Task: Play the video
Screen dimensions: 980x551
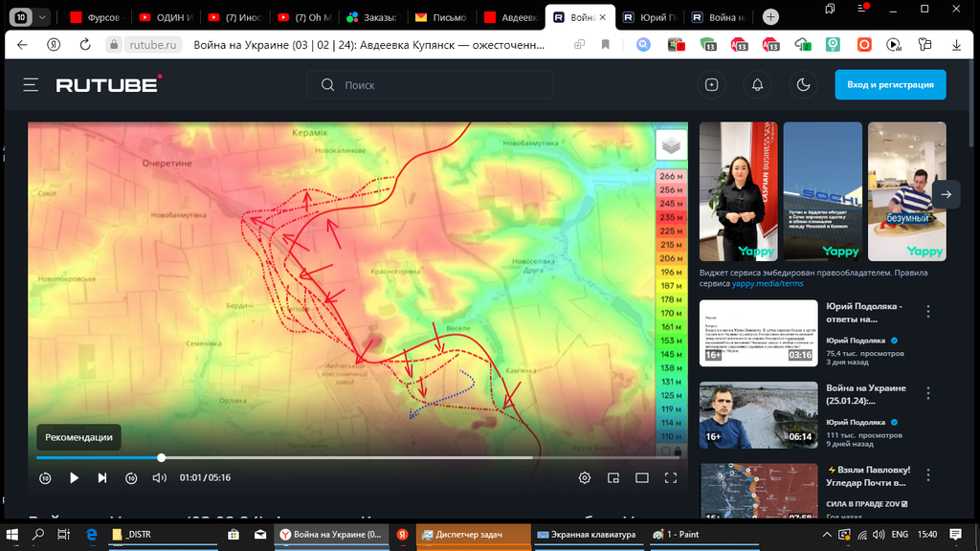Action: coord(74,478)
